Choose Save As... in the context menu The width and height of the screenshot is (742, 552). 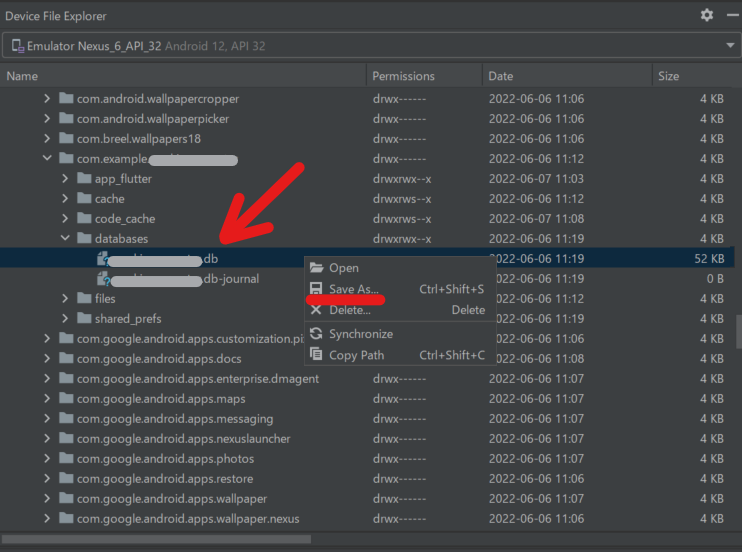tap(400, 289)
